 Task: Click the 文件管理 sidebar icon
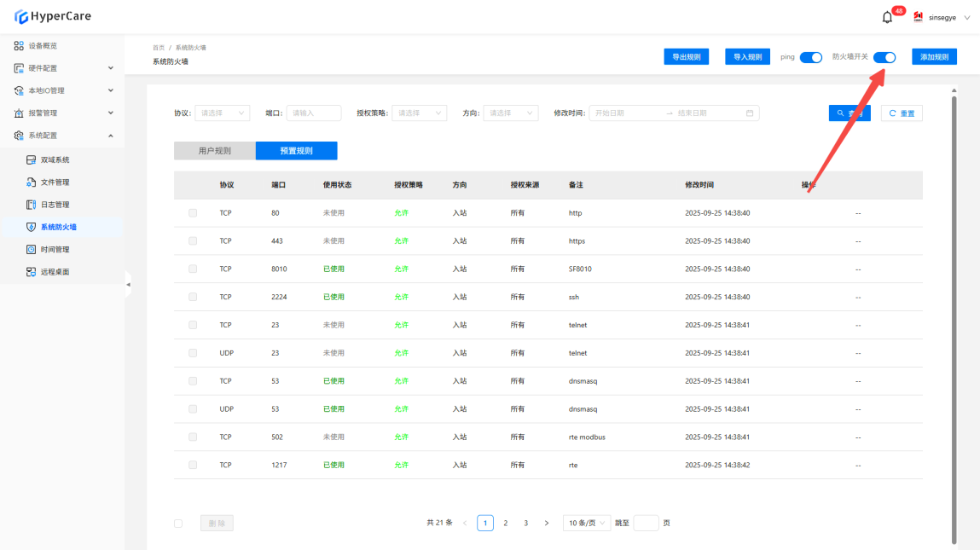(31, 182)
